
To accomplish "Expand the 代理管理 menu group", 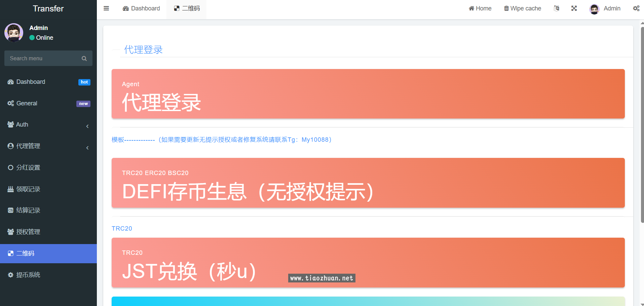I will [x=48, y=146].
